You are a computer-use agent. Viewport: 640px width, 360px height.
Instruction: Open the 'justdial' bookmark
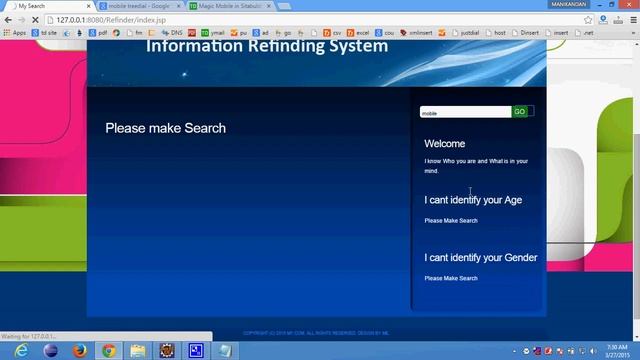[x=466, y=33]
